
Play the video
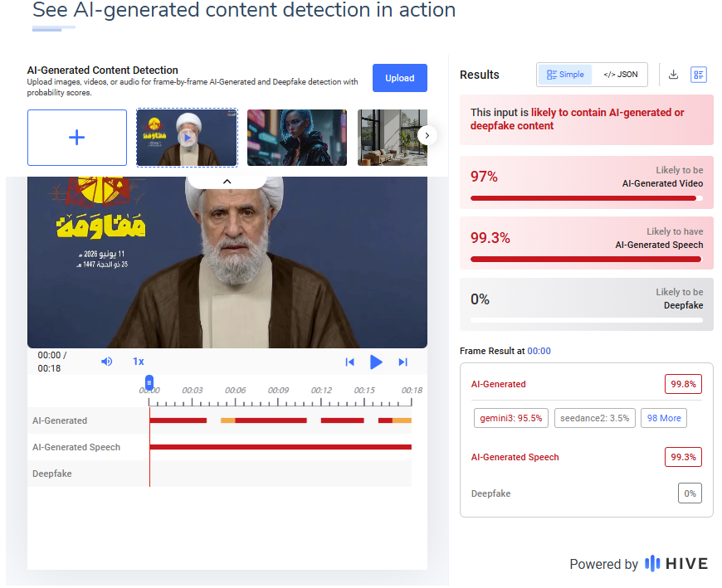pos(376,362)
